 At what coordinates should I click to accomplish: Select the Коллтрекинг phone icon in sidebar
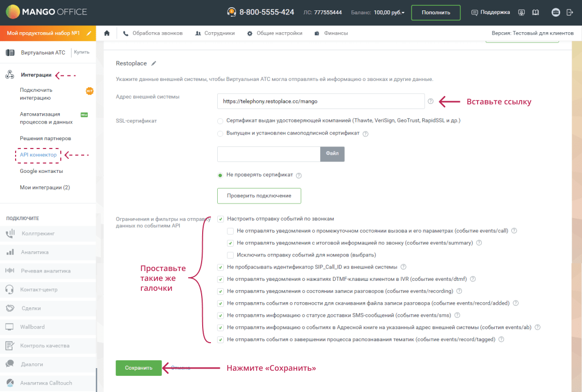tap(9, 233)
